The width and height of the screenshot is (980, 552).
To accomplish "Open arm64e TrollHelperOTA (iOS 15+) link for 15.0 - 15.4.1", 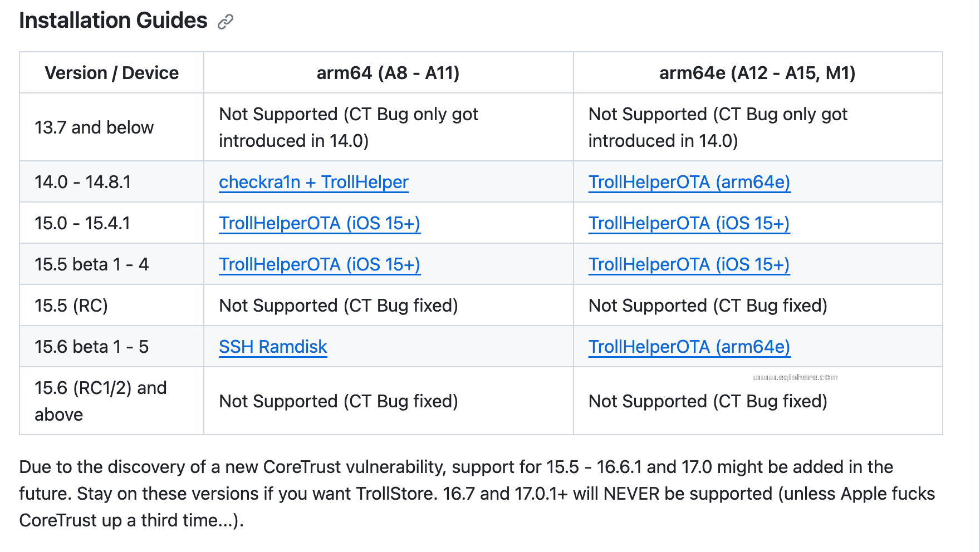I will [x=689, y=223].
